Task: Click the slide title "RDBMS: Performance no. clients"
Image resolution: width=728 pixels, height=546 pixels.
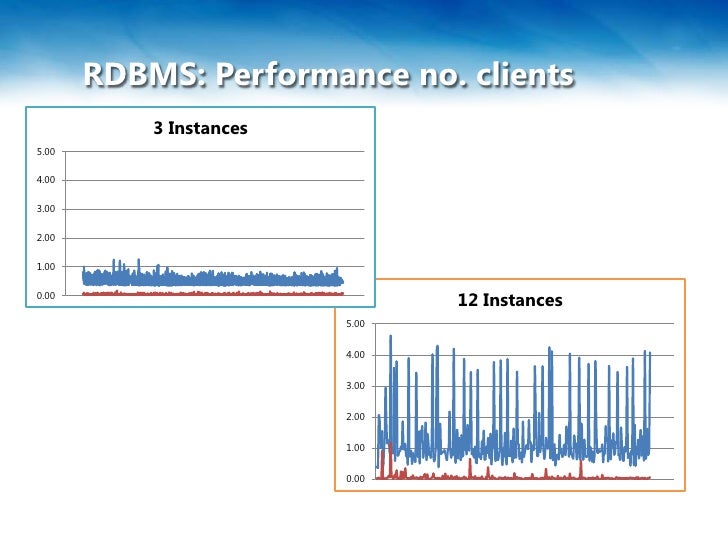Action: click(329, 75)
